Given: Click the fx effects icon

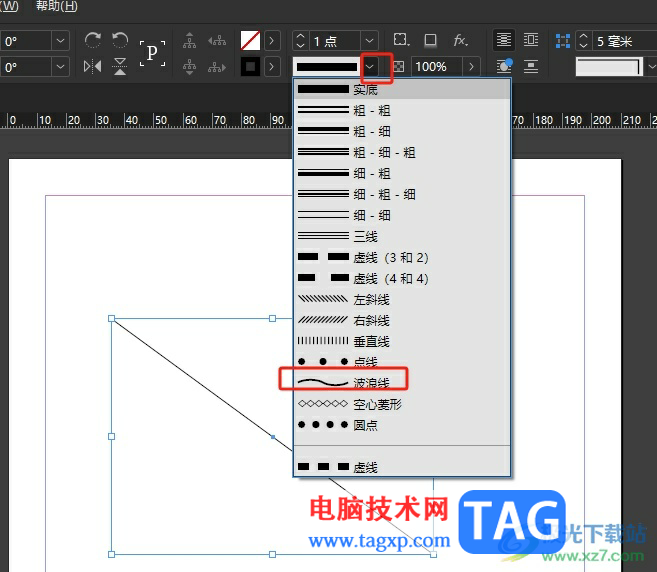Looking at the screenshot, I should [460, 40].
